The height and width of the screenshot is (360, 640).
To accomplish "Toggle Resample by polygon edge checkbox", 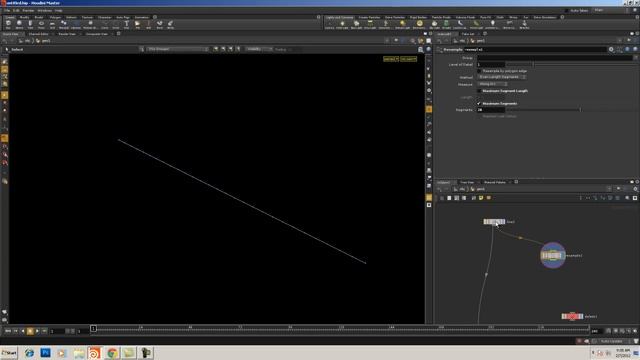I will (479, 71).
